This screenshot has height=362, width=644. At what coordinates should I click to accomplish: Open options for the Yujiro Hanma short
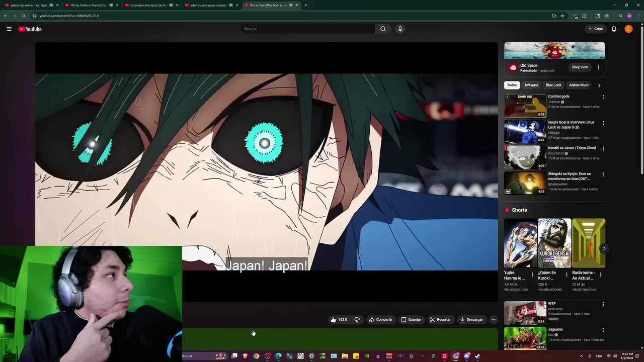[532, 275]
